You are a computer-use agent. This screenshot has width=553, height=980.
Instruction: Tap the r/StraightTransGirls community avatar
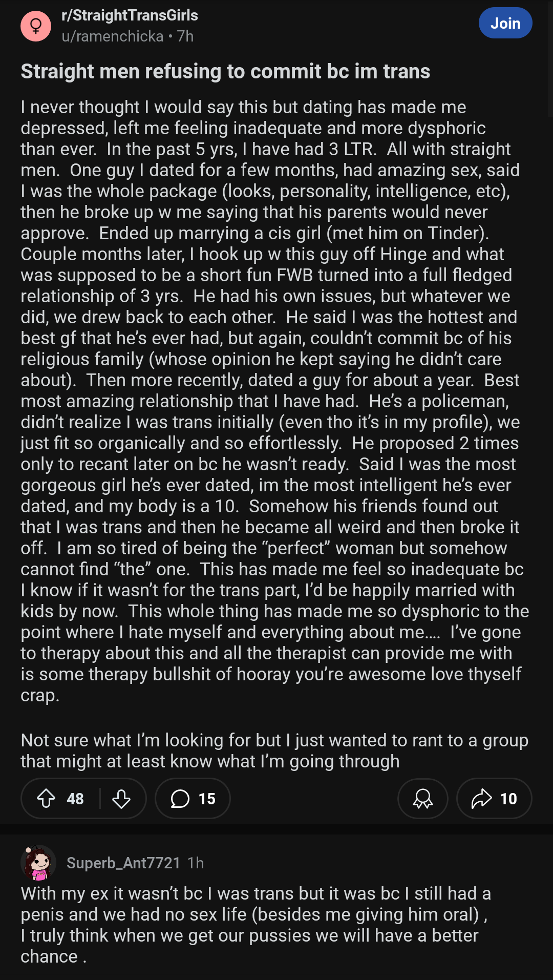(36, 26)
